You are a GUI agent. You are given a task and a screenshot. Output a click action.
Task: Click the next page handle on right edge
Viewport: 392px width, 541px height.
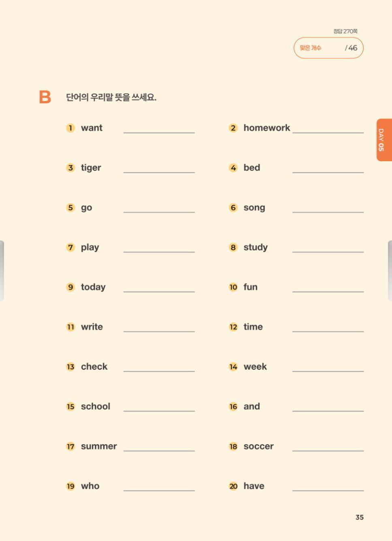point(390,270)
